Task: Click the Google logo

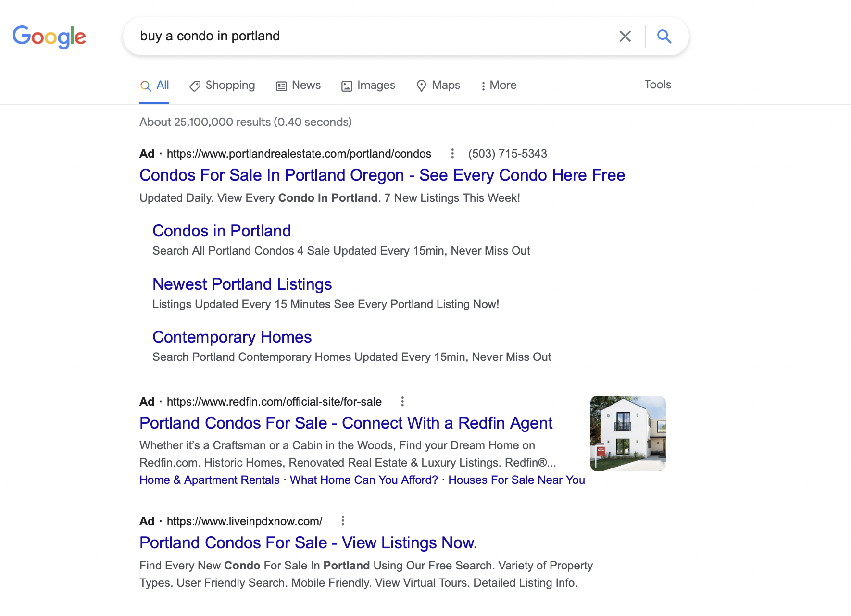Action: point(49,37)
